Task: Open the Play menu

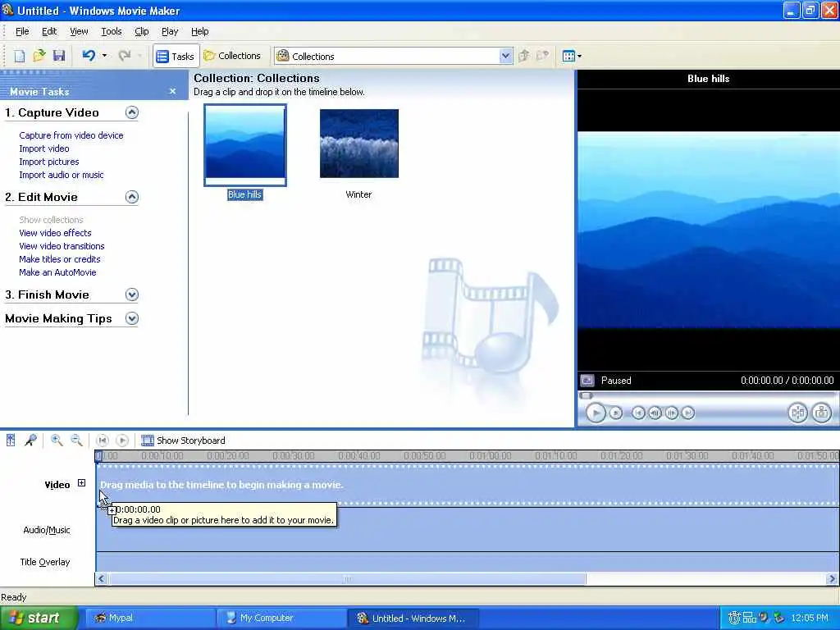Action: click(170, 32)
